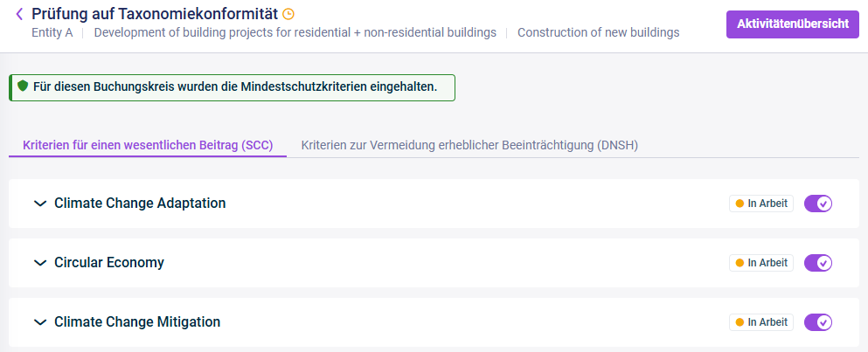
Task: Switch to the DNSH criteria tab
Action: point(469,146)
